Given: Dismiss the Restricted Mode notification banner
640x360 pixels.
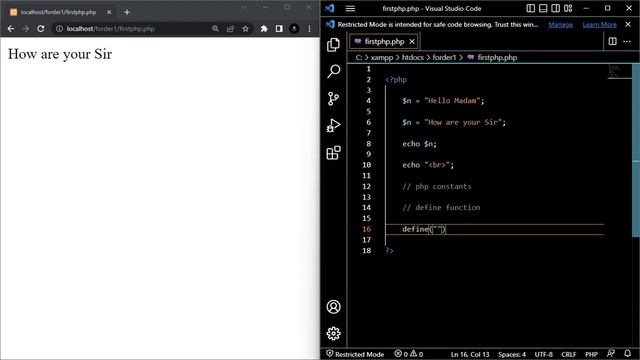Looking at the screenshot, I should tap(628, 24).
